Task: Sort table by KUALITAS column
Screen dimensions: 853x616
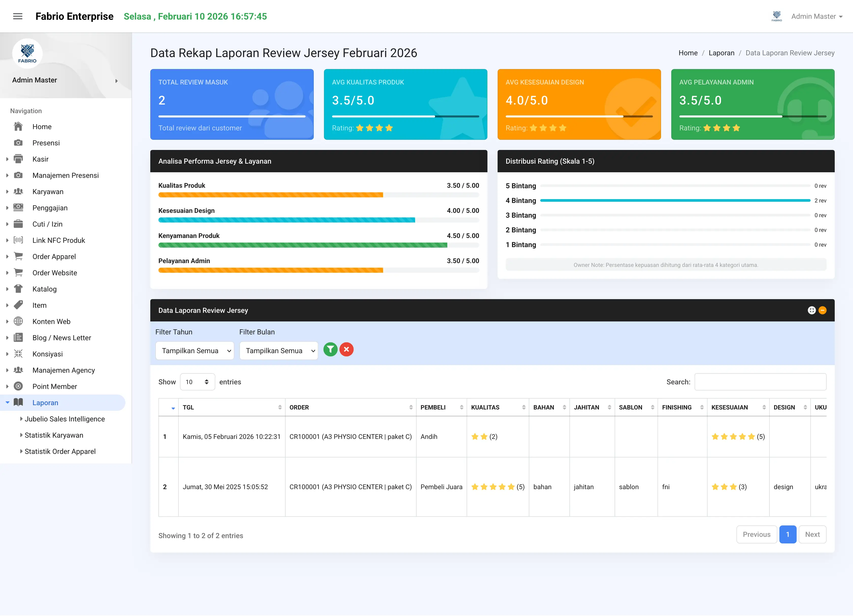Action: (498, 407)
